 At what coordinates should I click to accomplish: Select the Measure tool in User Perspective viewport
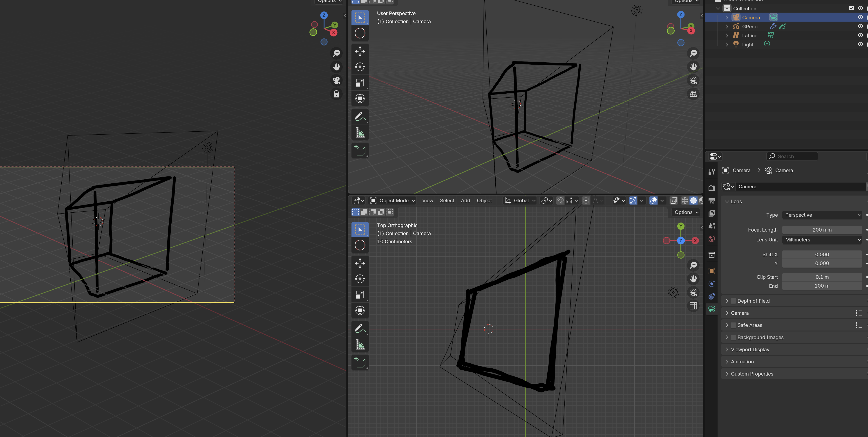pos(360,133)
